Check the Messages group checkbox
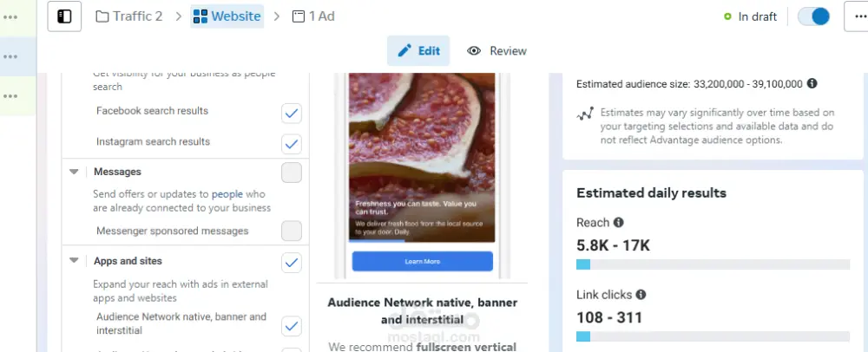This screenshot has width=868, height=352. point(292,173)
